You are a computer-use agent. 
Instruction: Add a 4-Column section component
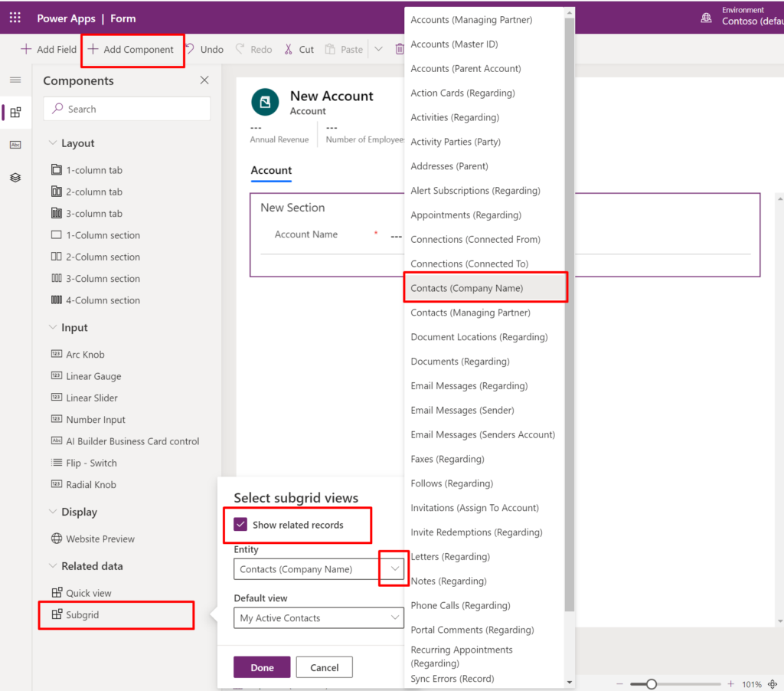pyautogui.click(x=96, y=300)
